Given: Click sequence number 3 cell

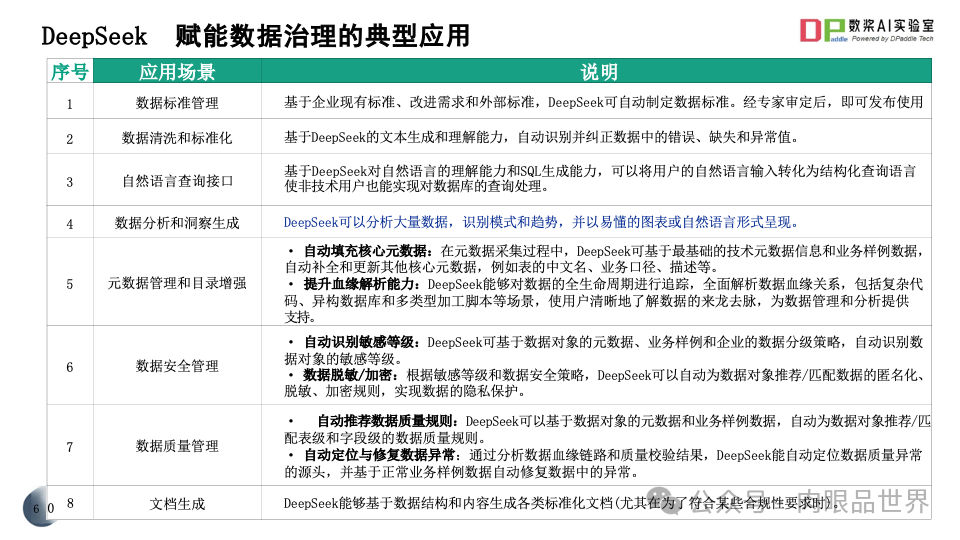Looking at the screenshot, I should (70, 181).
